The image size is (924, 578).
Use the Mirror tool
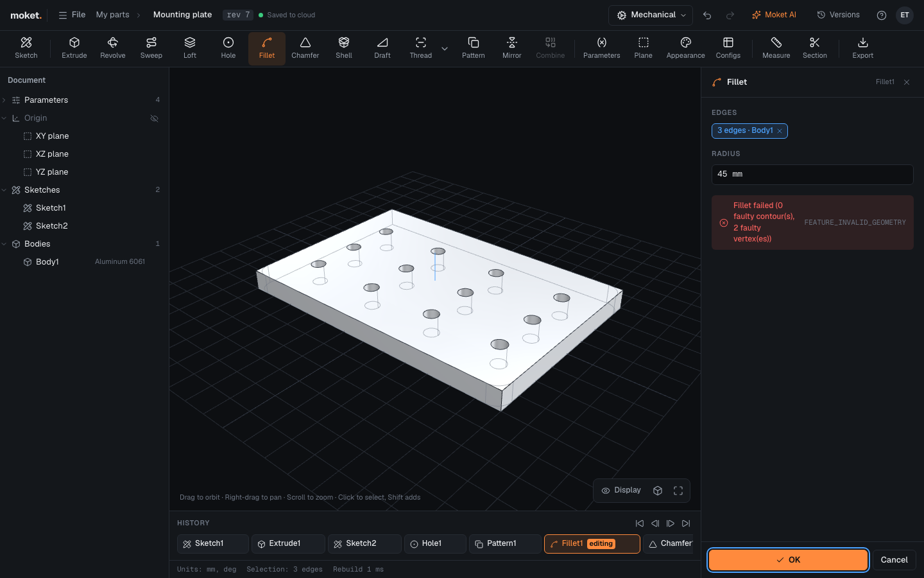(x=512, y=48)
